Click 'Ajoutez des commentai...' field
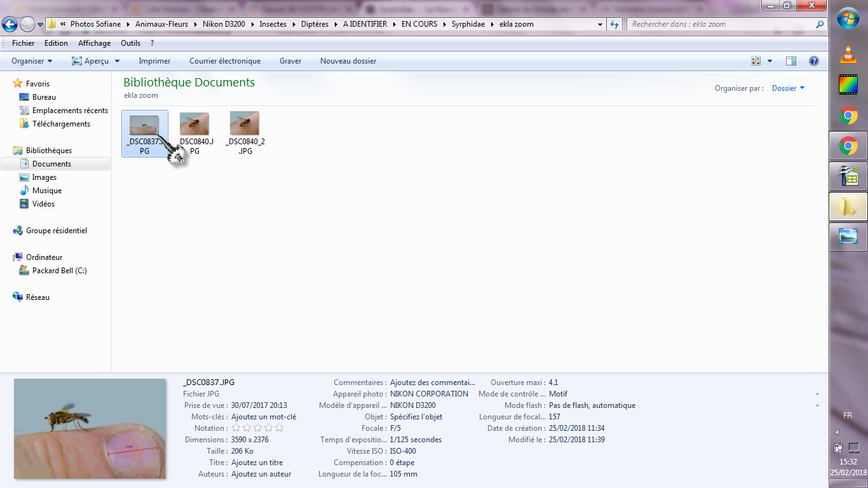This screenshot has height=488, width=868. tap(433, 383)
